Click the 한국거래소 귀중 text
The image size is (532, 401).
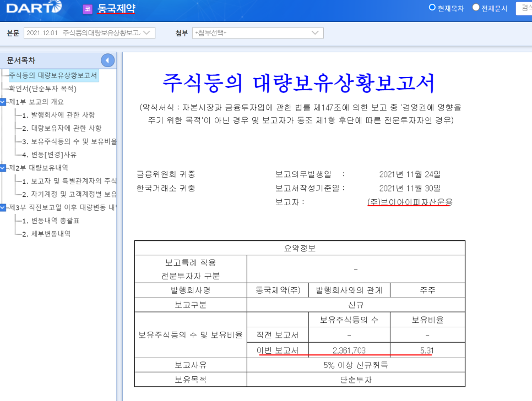click(166, 188)
